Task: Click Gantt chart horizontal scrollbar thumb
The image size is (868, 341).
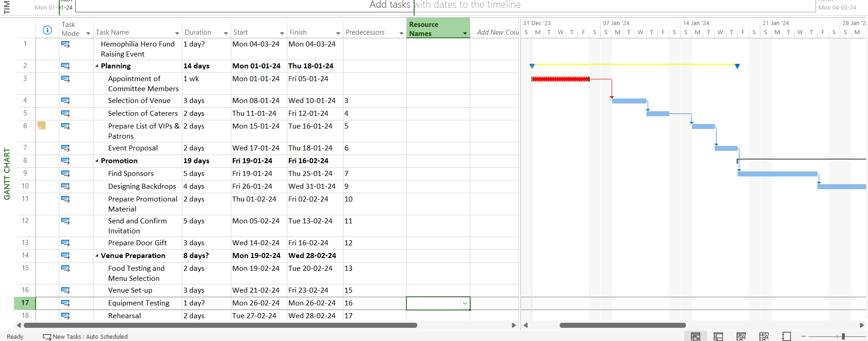Action: (623, 325)
